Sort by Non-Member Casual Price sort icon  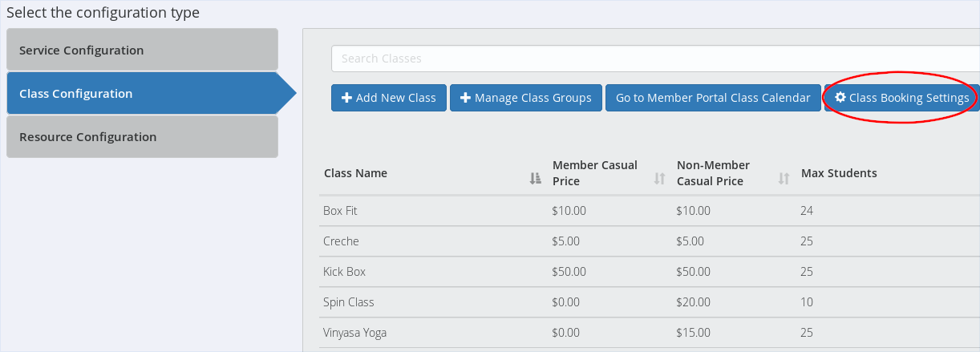click(784, 179)
